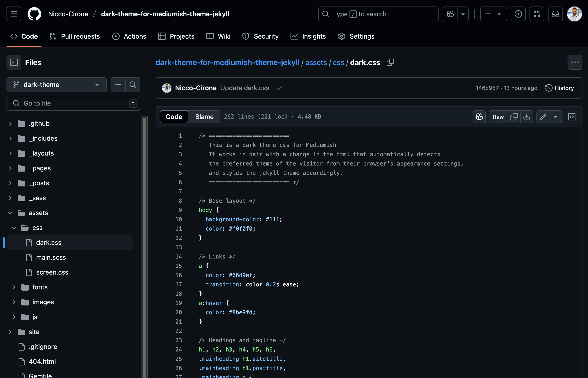This screenshot has height=378, width=588.
Task: Open the Security tab
Action: tap(260, 36)
